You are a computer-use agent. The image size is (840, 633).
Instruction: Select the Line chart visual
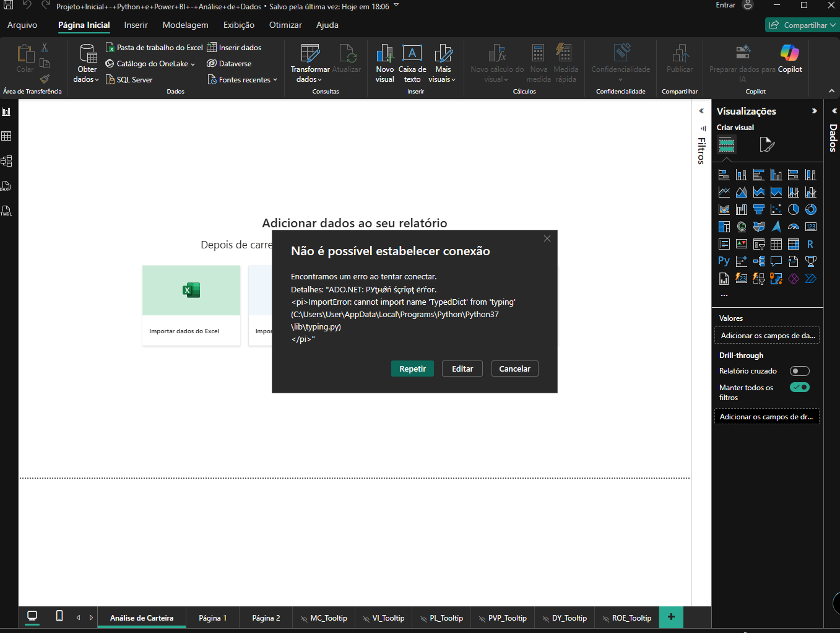724,192
